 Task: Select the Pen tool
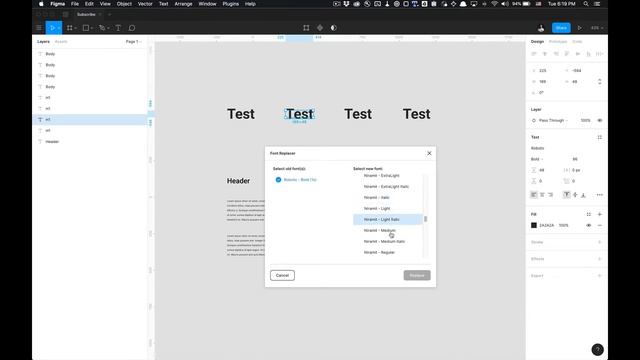point(102,28)
